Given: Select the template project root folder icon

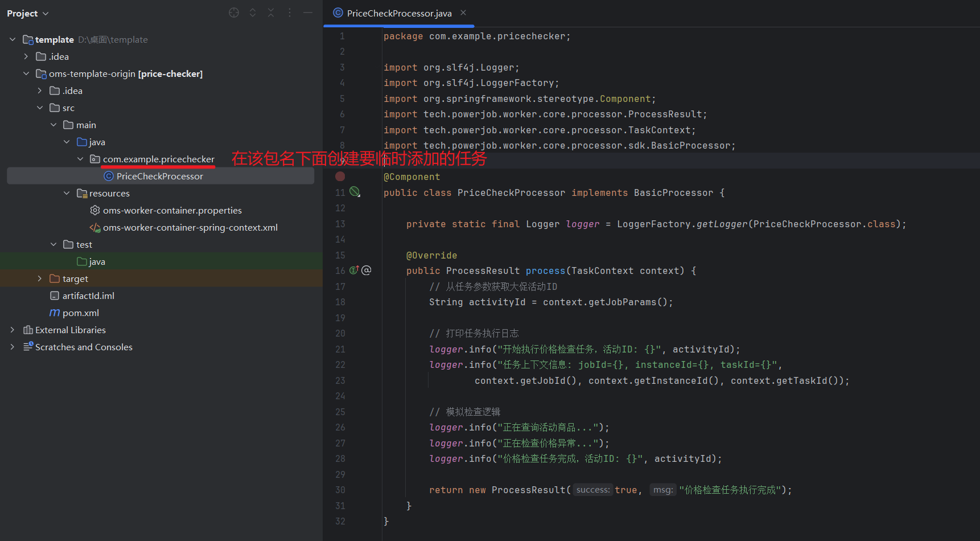Looking at the screenshot, I should click(x=28, y=39).
